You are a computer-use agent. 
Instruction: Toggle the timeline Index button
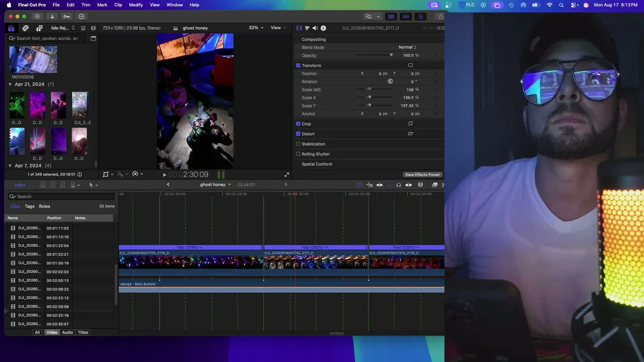(x=20, y=185)
